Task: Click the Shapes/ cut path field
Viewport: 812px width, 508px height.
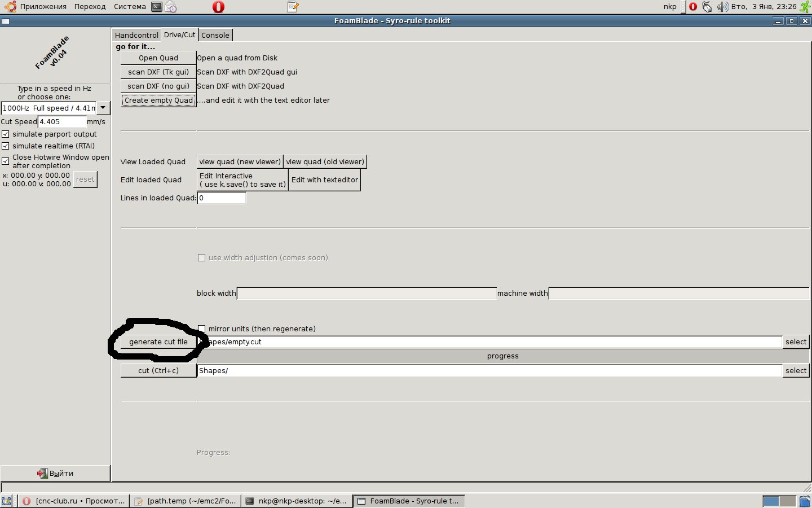Action: click(x=489, y=370)
